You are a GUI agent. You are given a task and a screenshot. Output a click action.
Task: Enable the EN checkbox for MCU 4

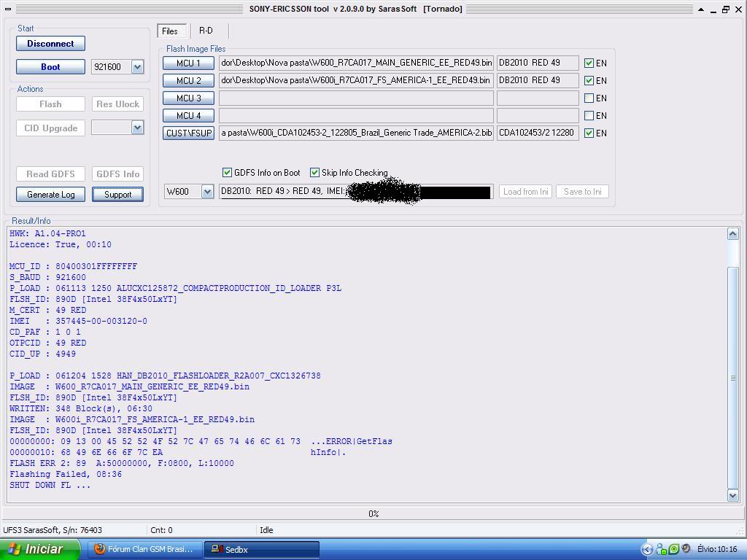coord(589,115)
